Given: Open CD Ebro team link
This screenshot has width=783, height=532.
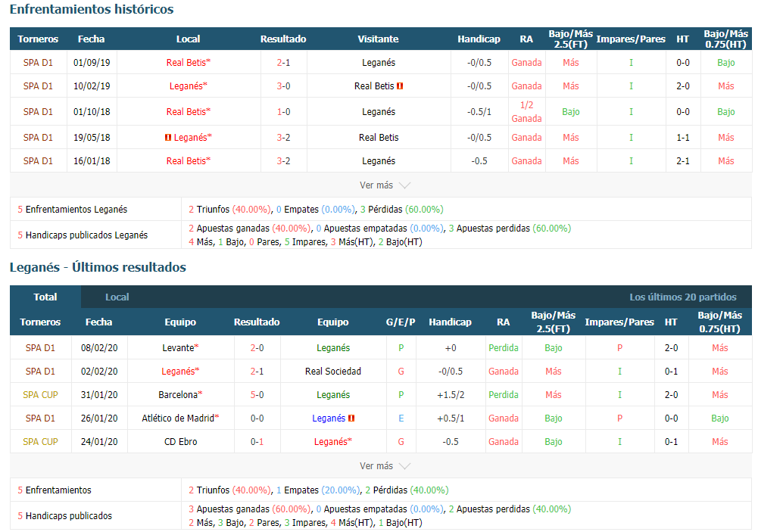Looking at the screenshot, I should pos(180,442).
